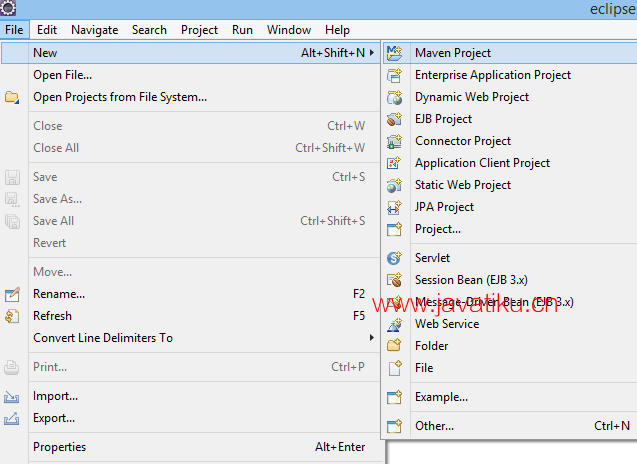
Task: Open the Window menu
Action: click(x=289, y=30)
